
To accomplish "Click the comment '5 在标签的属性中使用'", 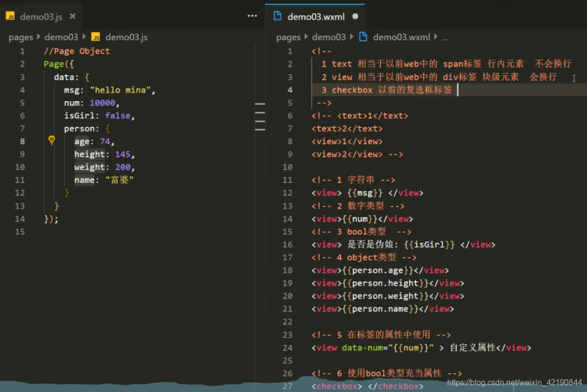I will (x=384, y=335).
